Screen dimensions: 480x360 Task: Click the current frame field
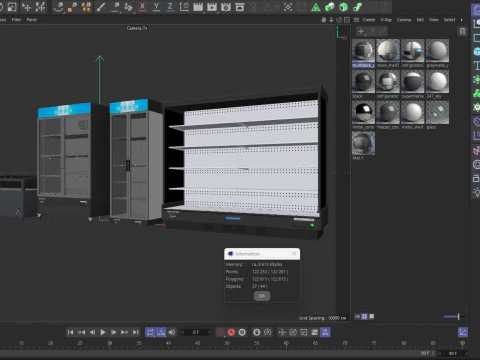tap(196, 332)
